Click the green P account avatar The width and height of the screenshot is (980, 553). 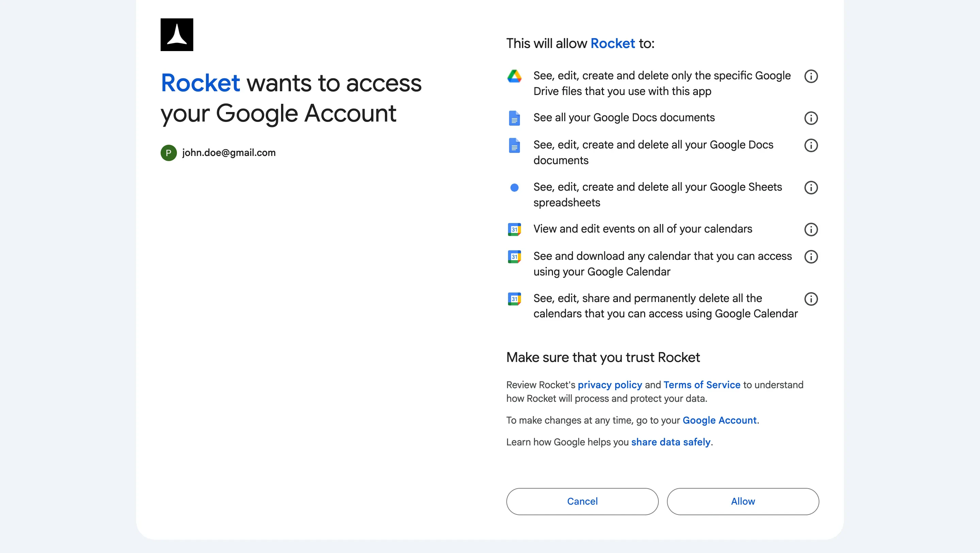(x=168, y=153)
